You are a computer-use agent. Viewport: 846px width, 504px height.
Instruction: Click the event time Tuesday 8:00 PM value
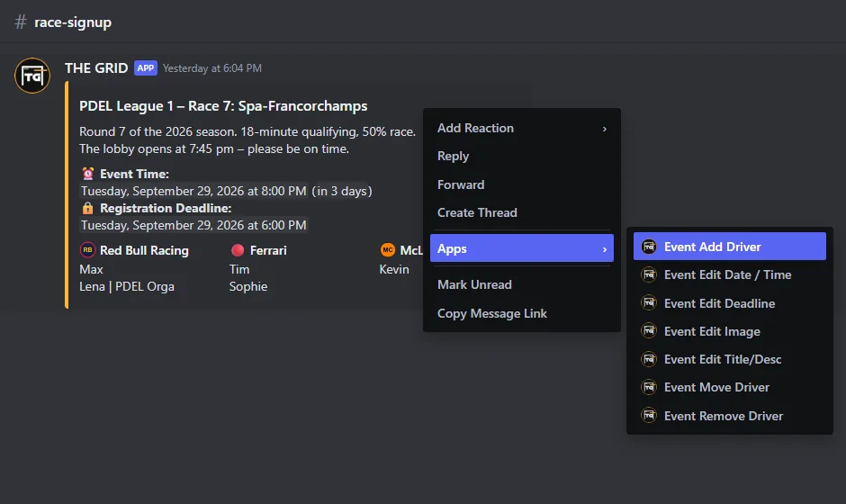click(193, 191)
